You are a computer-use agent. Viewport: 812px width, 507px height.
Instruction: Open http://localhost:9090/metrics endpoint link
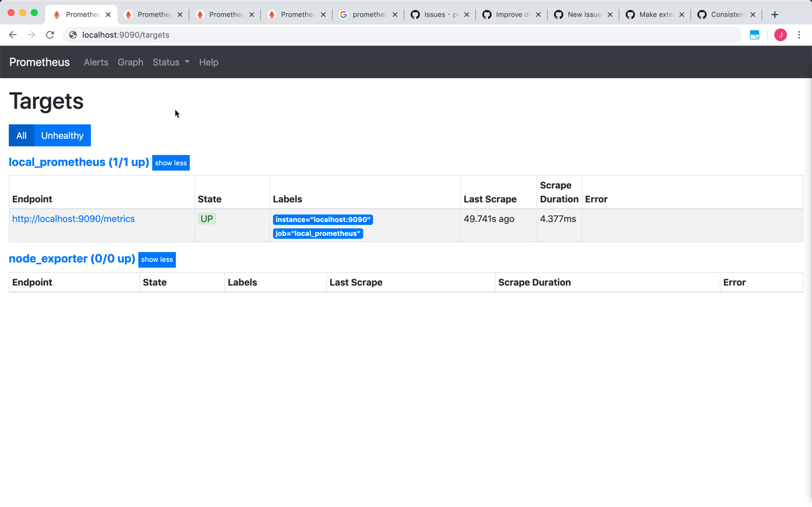73,219
